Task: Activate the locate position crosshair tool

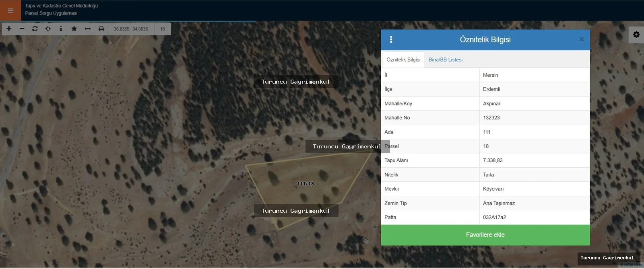Action: tap(48, 29)
